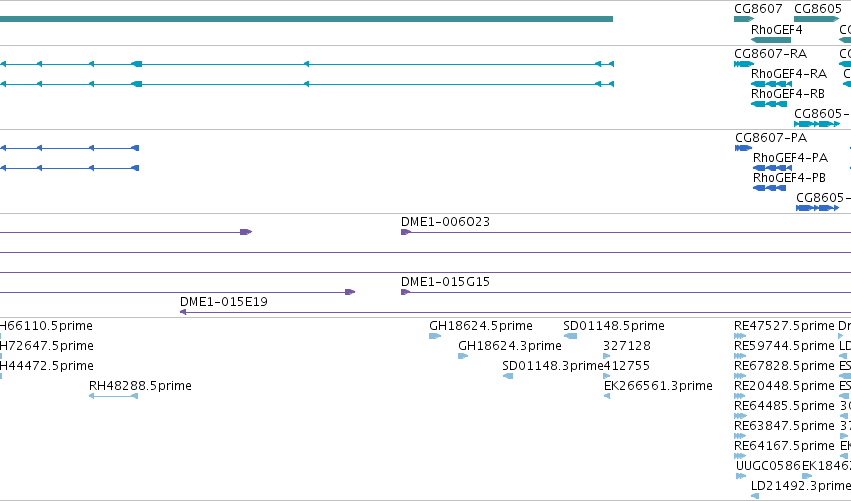Image resolution: width=851 pixels, height=501 pixels.
Task: Select the 412755 feature label
Action: pos(627,366)
